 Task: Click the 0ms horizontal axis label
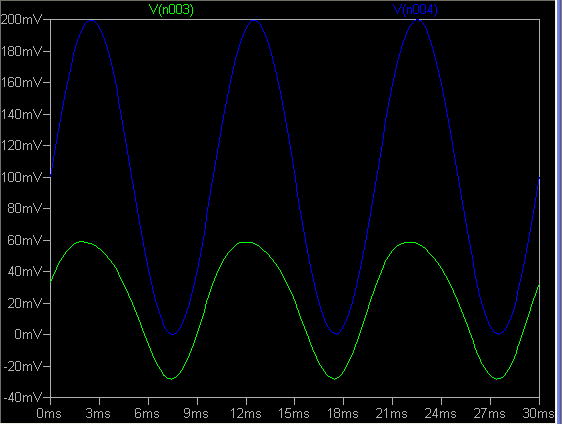[49, 413]
